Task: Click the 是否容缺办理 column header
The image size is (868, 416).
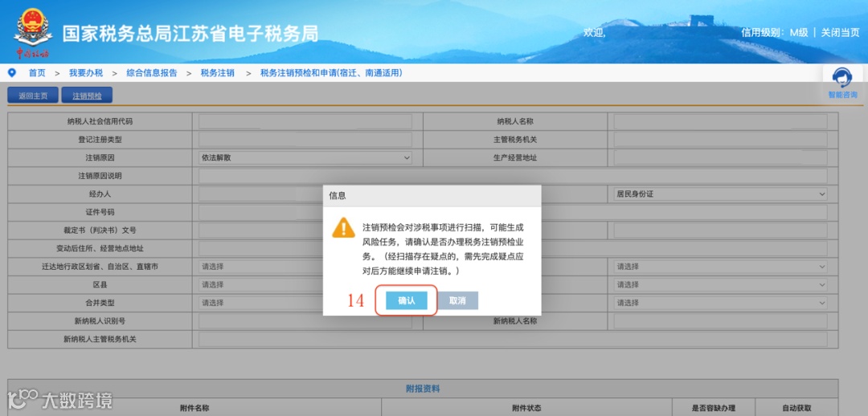Action: 714,408
